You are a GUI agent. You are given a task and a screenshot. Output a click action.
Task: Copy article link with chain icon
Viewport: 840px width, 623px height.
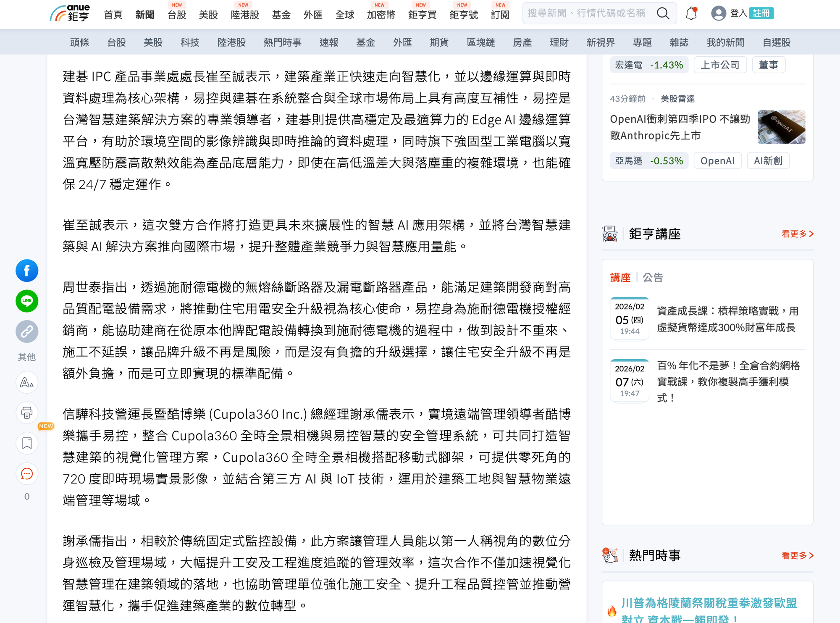tap(27, 332)
